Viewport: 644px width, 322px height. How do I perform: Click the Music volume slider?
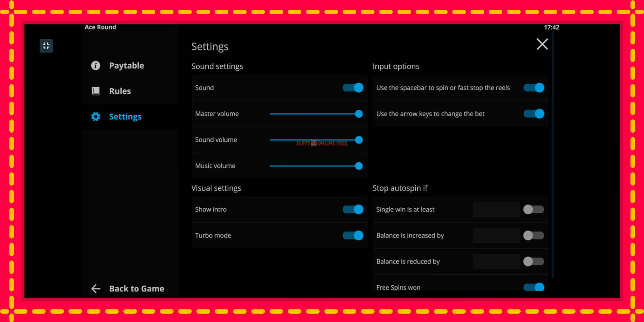(316, 166)
